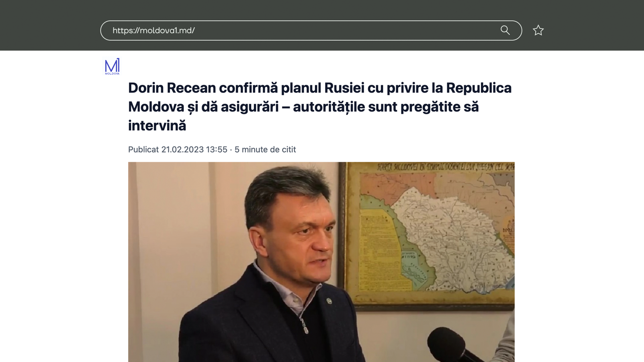644x362 pixels.
Task: Focus the moldova1.md address field
Action: (x=311, y=31)
